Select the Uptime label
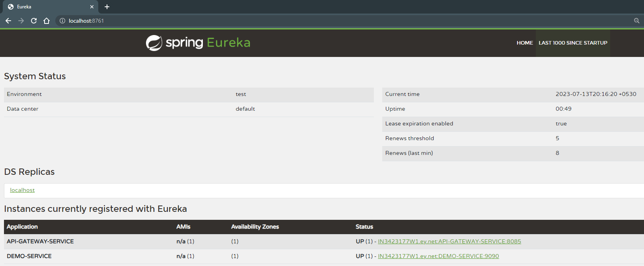The width and height of the screenshot is (644, 266). 395,109
